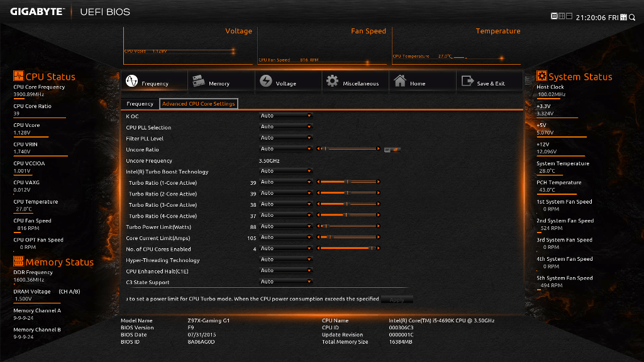Click the CPU Status heartbeat icon
Viewport: 644px width, 362px height.
[18, 76]
